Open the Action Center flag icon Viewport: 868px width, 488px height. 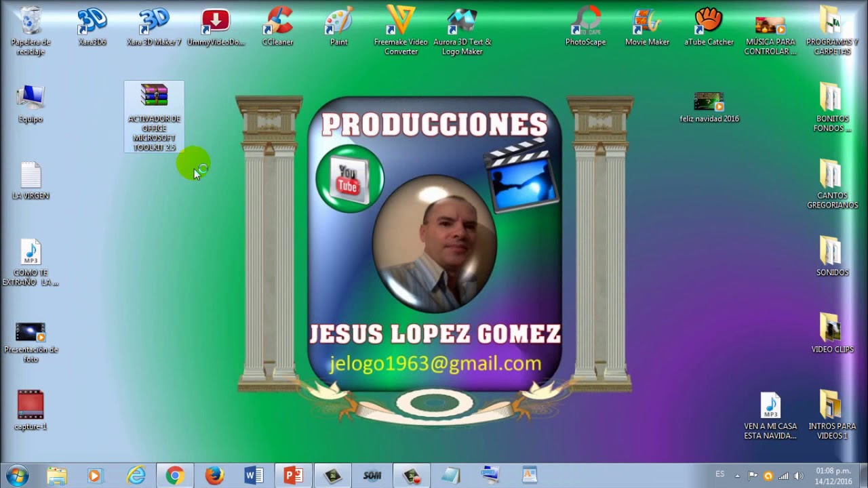click(753, 476)
